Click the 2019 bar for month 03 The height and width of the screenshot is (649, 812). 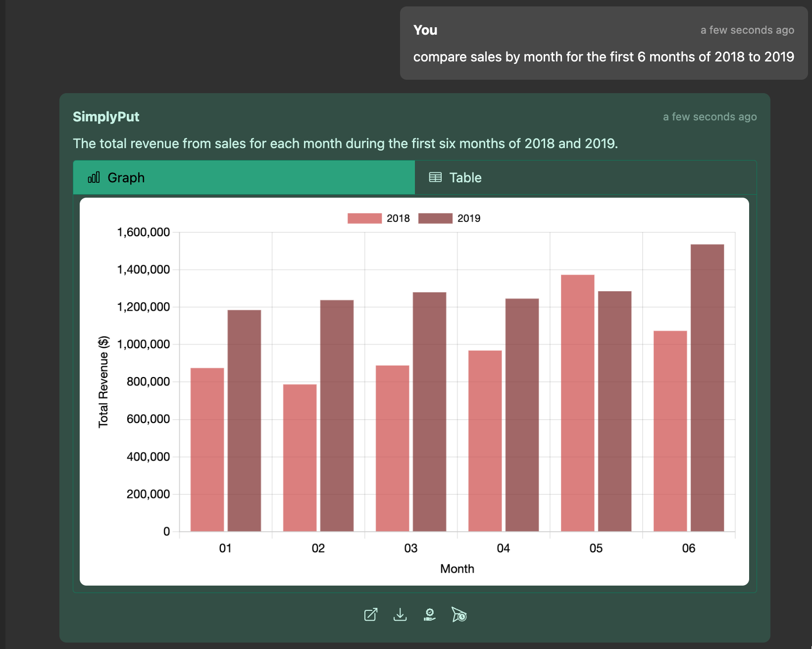point(429,412)
